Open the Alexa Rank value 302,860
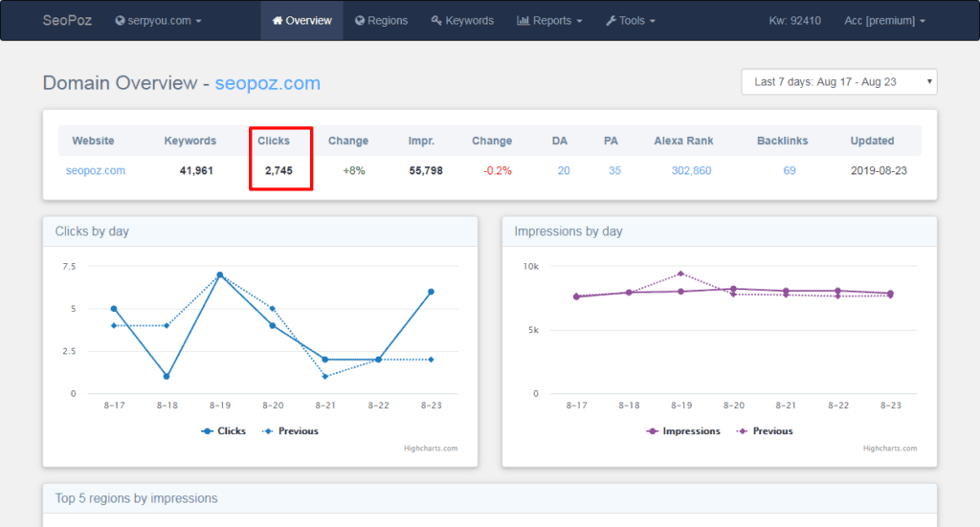The width and height of the screenshot is (980, 527). coord(691,170)
